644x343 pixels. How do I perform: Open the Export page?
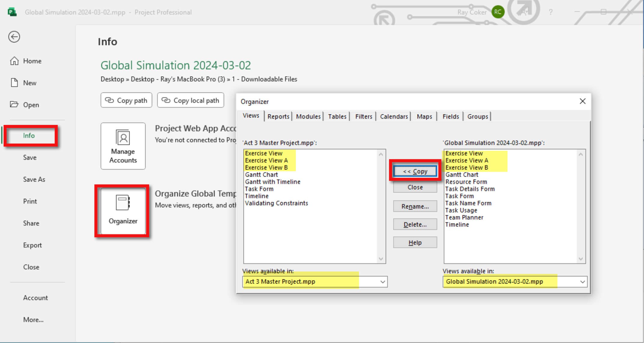[32, 245]
